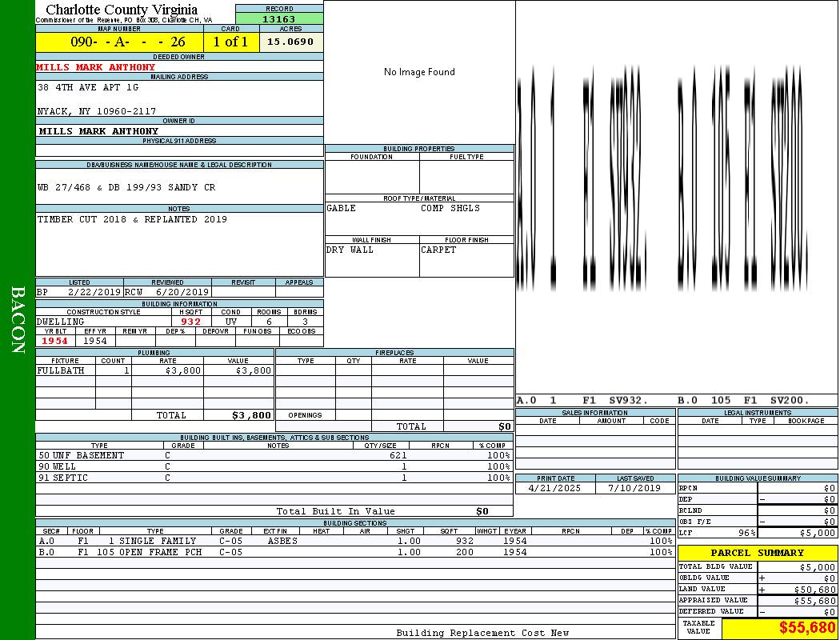Select the red H SQFT value 932
The height and width of the screenshot is (640, 840).
tap(190, 322)
